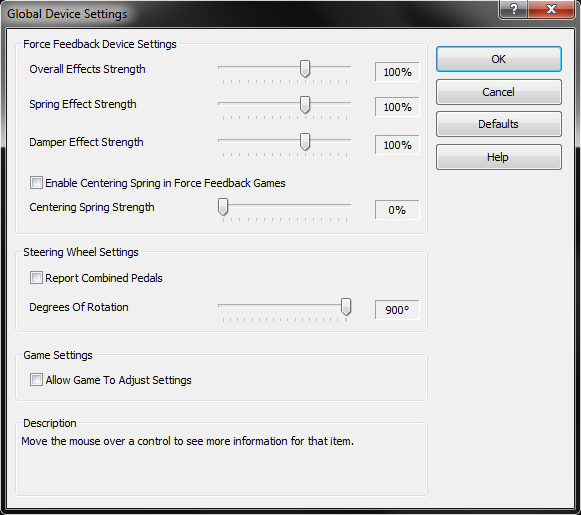Click the OK button
The height and width of the screenshot is (515, 581).
499,59
